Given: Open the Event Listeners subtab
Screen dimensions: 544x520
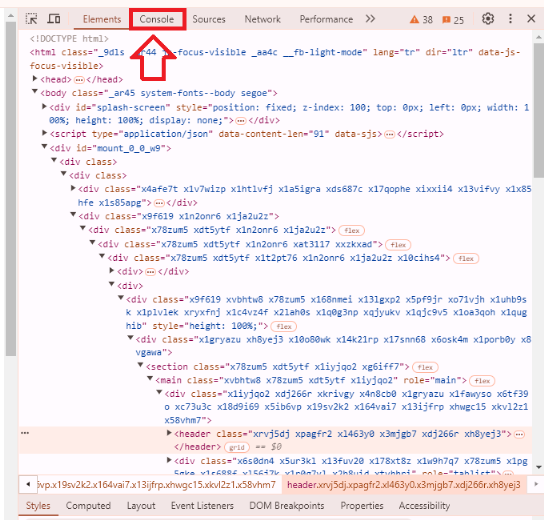Looking at the screenshot, I should point(202,505).
